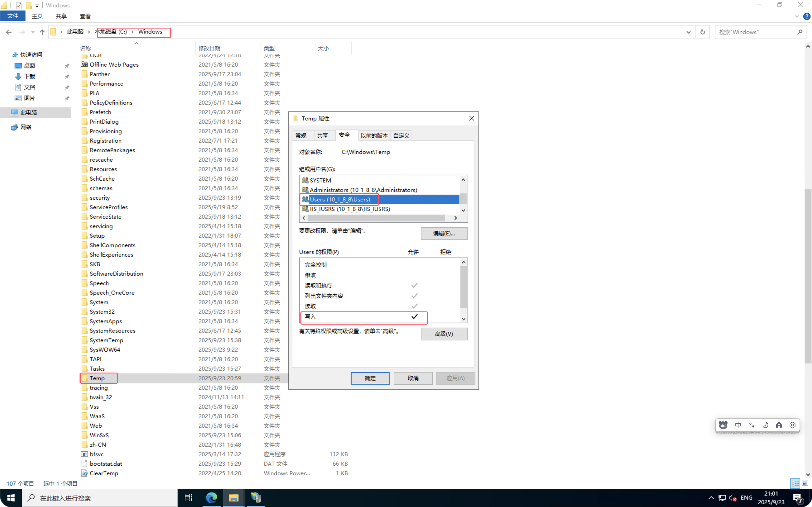
Task: Switch to the 常规 tab
Action: tap(301, 136)
